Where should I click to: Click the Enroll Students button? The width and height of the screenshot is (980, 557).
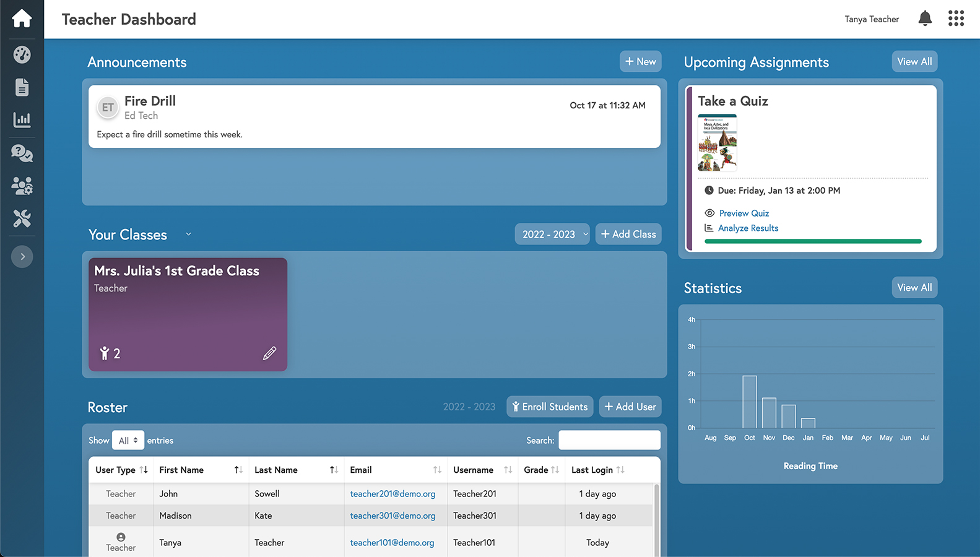pos(550,407)
